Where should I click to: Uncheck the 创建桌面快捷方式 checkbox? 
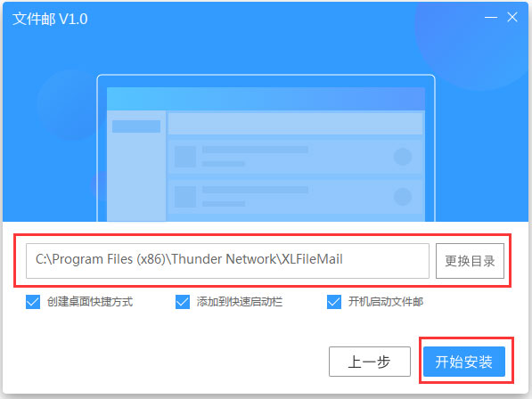[33, 302]
